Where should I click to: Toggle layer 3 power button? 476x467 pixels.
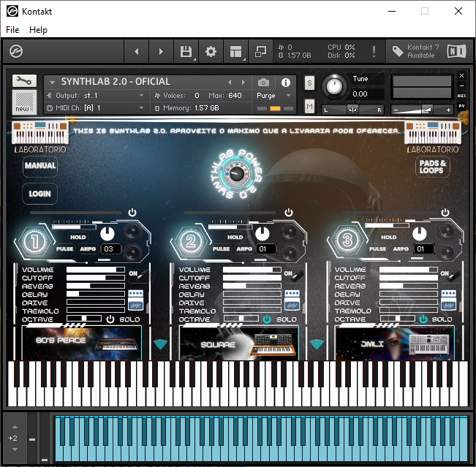445,212
